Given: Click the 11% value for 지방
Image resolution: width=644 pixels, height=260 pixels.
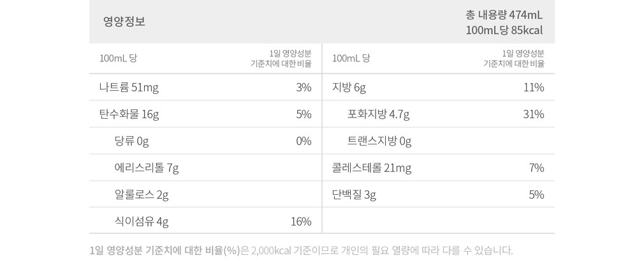Looking at the screenshot, I should point(533,88).
